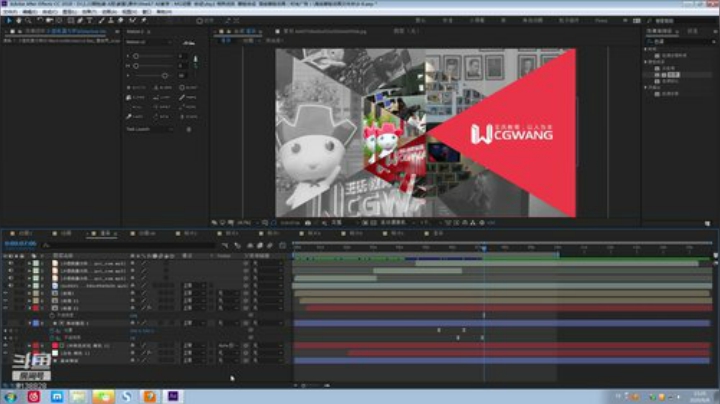Move the third Motion2 slider handle
720x404 pixels.
coord(164,75)
